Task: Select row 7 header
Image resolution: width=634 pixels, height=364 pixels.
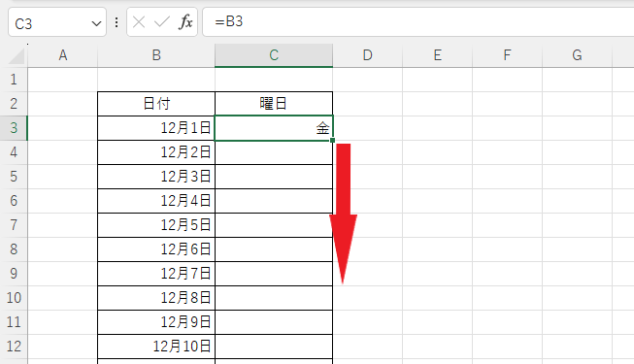Action: (14, 225)
